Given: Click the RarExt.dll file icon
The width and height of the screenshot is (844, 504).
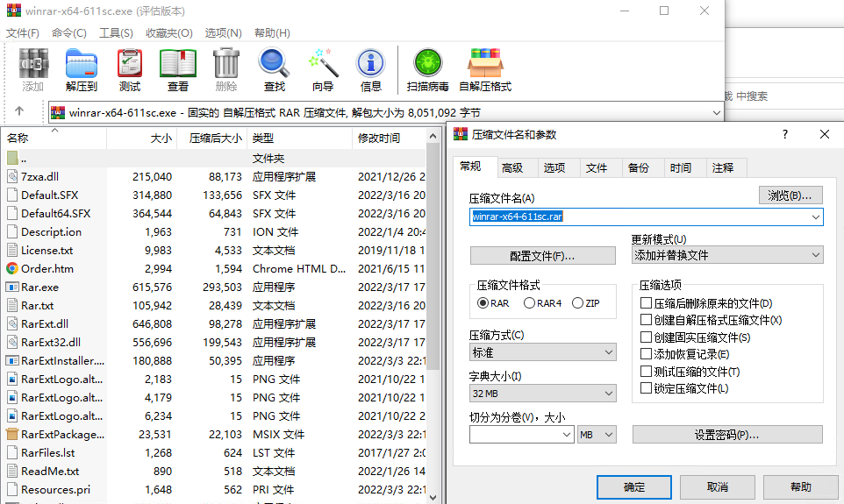Looking at the screenshot, I should [12, 323].
